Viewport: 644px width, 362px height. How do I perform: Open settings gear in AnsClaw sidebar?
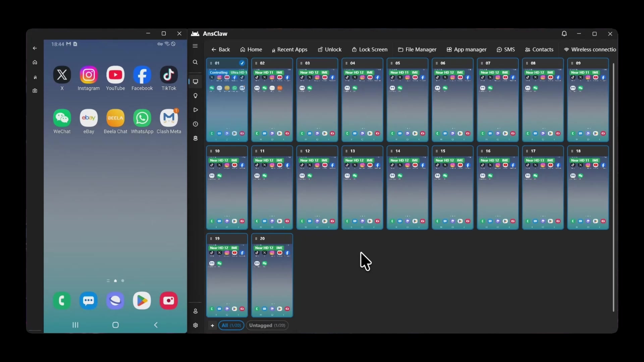coord(196,325)
